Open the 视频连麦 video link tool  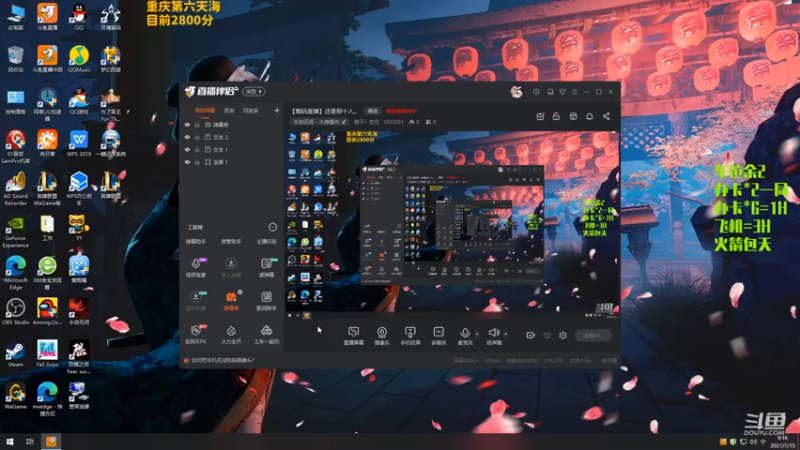coord(195,267)
